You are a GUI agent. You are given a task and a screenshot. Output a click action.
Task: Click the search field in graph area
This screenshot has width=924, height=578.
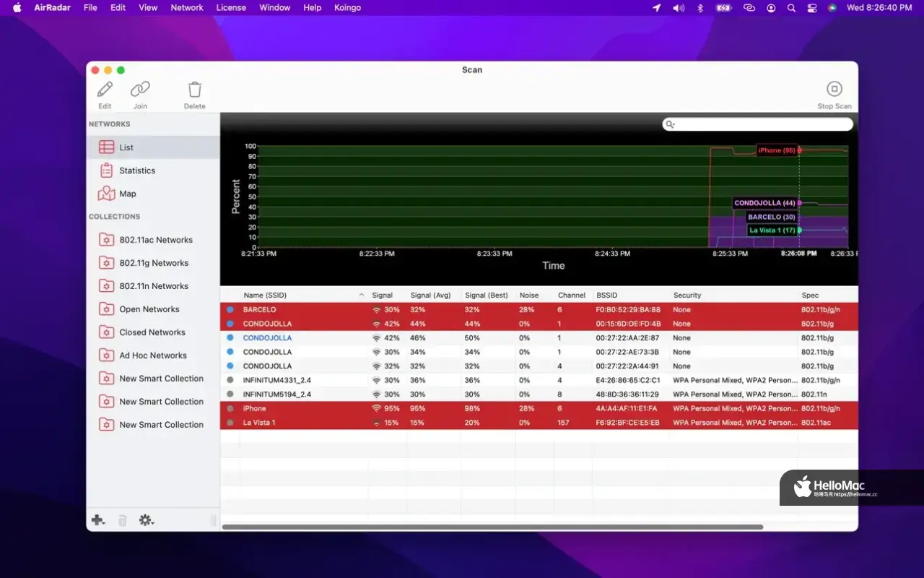[x=758, y=124]
